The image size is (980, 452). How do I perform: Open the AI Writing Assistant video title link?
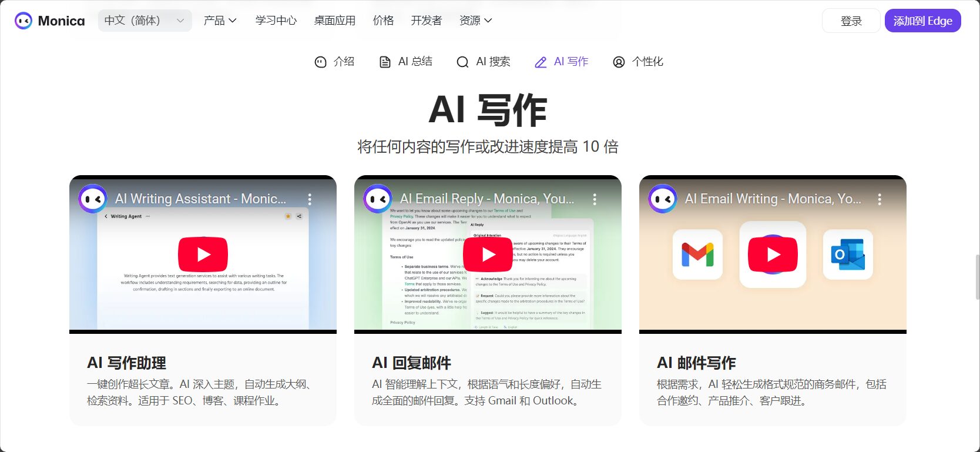[x=200, y=199]
